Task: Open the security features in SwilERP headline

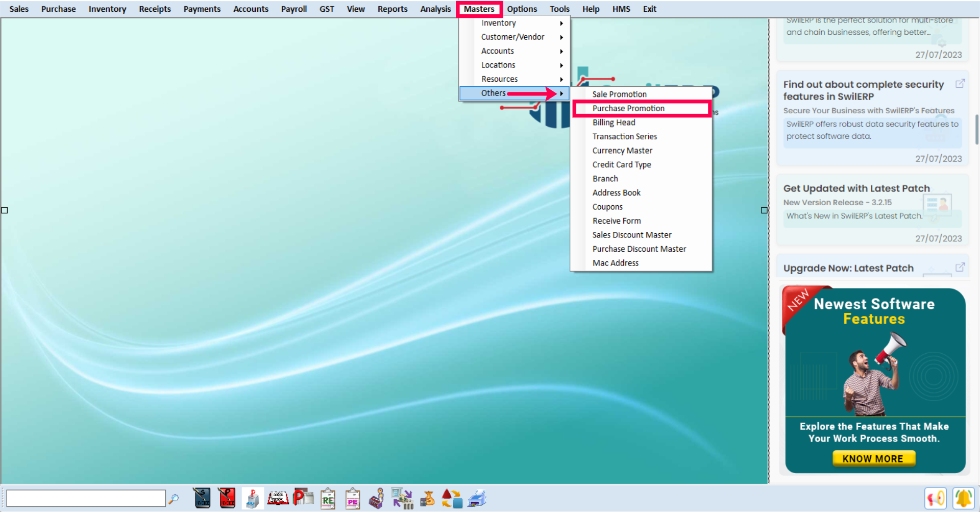Action: (863, 90)
